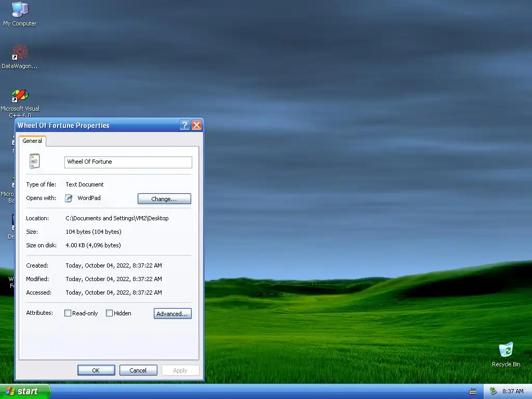Click the Safely Remove Hardware tray icon
This screenshot has width=532, height=399.
494,391
